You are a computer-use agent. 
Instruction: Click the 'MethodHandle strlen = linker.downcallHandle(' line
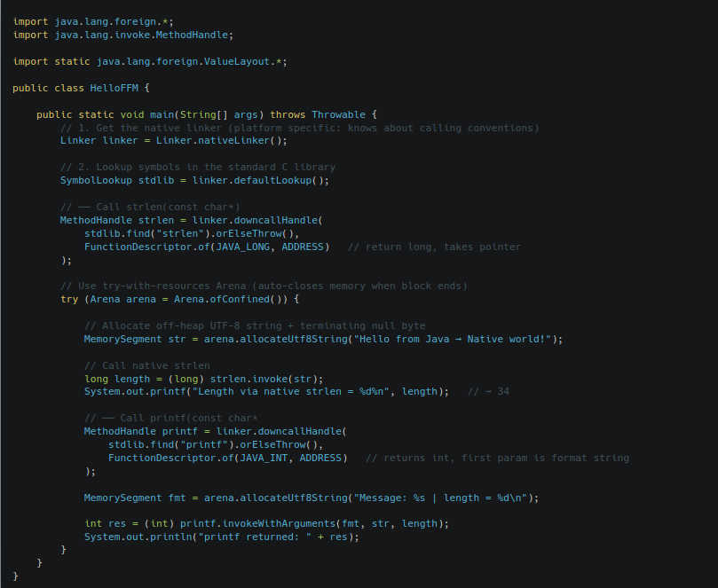point(192,221)
